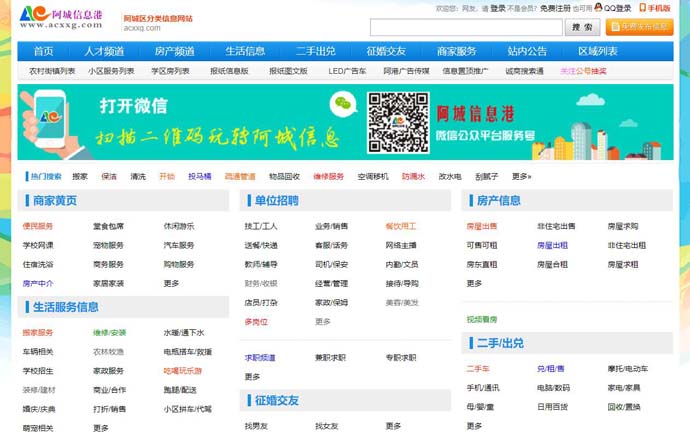Open the 生活服务信息 section heading

click(66, 307)
